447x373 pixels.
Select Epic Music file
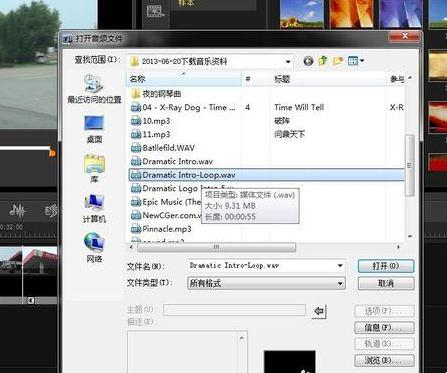coord(166,202)
